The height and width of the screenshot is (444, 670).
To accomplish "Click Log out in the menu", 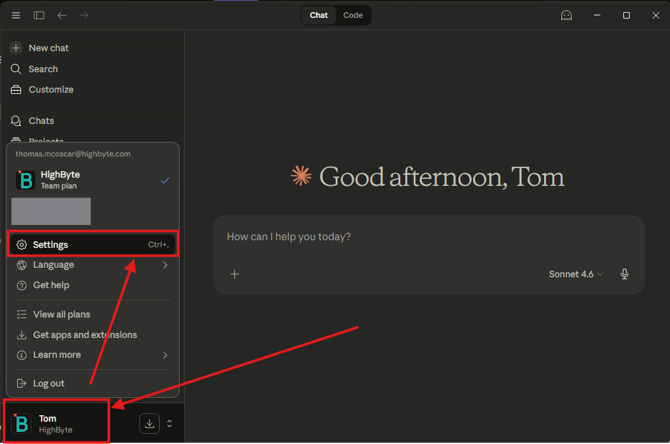I will [48, 383].
